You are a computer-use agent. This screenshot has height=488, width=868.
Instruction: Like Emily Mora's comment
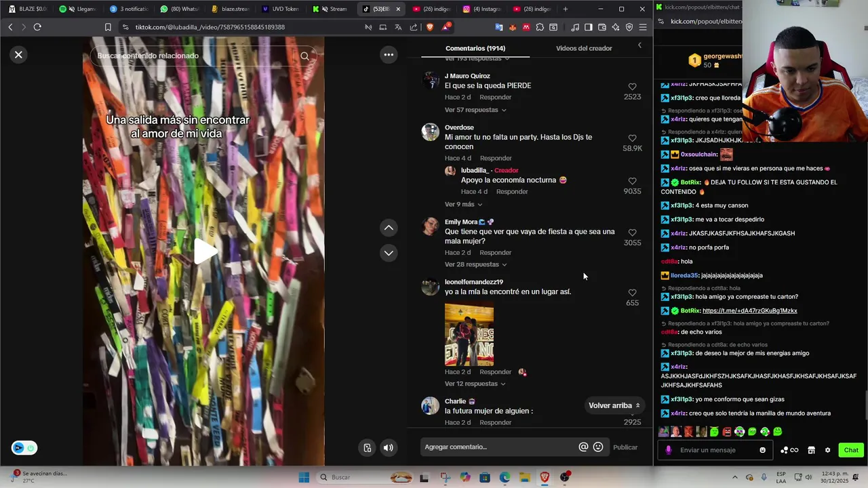click(632, 232)
